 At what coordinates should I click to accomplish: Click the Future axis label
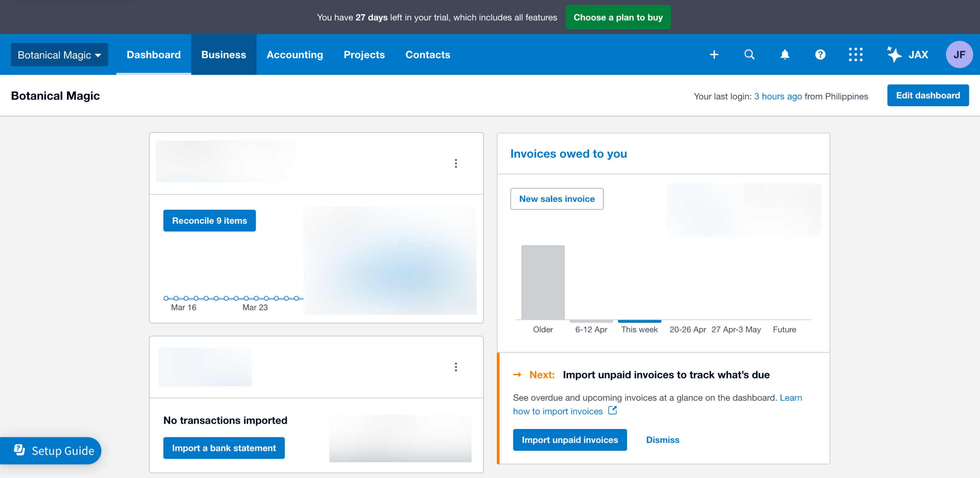784,329
